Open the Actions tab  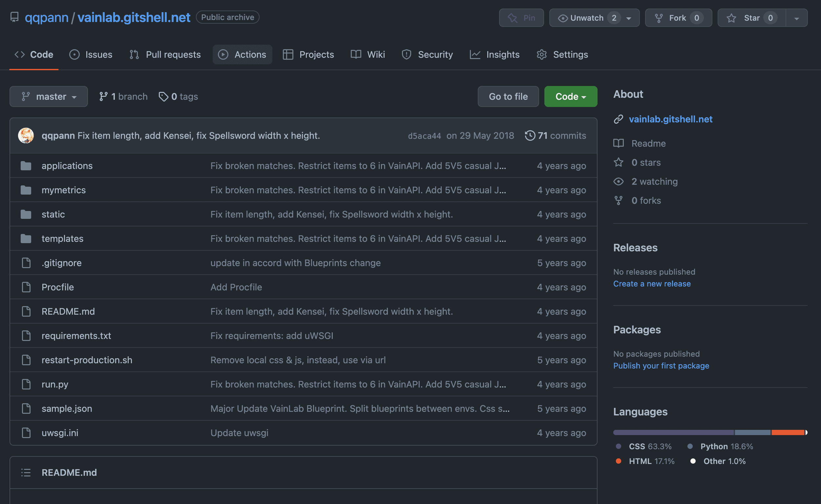pos(242,54)
